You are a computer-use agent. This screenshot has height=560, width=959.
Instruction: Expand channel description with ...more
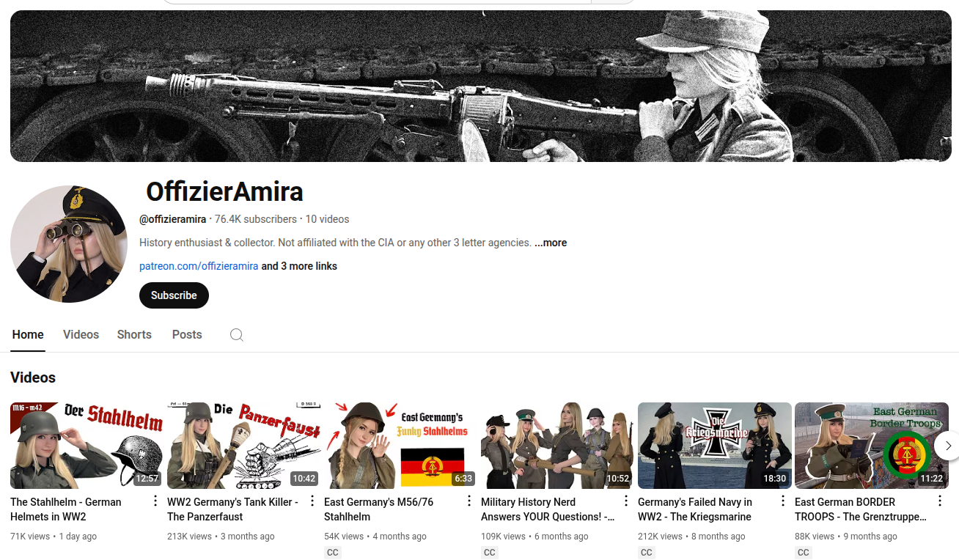tap(550, 243)
